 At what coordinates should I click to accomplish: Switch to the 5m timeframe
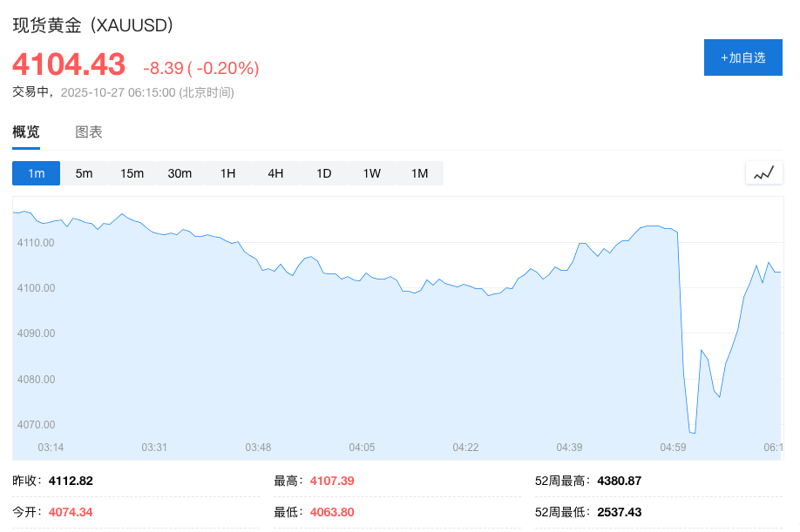tap(84, 172)
